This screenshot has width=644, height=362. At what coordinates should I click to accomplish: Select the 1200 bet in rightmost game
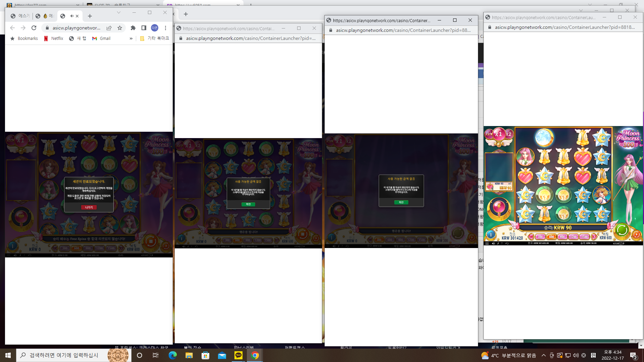(573, 237)
